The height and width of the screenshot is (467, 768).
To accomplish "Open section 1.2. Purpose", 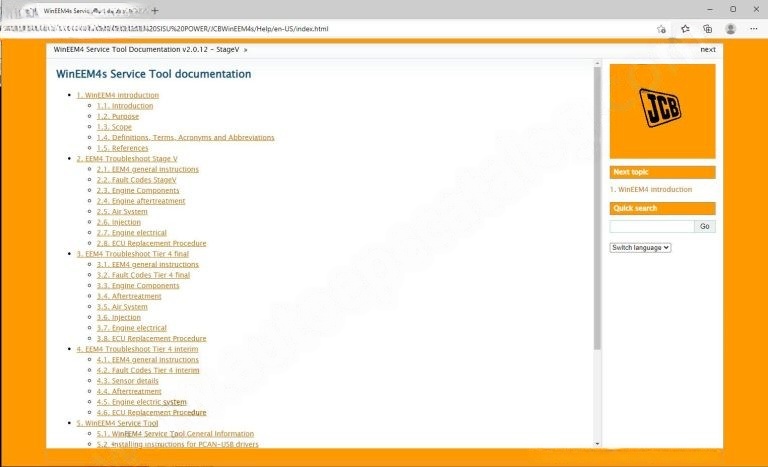I will (x=118, y=116).
